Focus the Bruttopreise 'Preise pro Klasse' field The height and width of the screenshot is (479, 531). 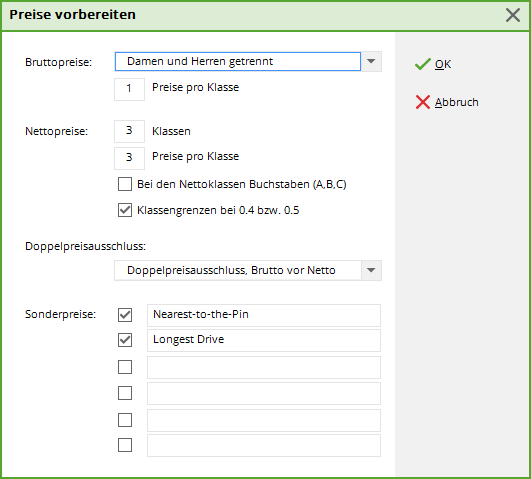click(x=129, y=89)
